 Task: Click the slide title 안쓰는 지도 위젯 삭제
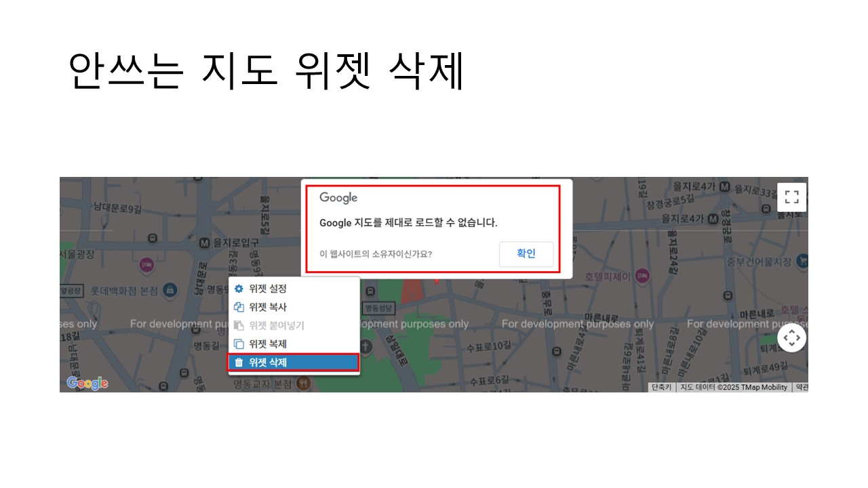point(266,71)
